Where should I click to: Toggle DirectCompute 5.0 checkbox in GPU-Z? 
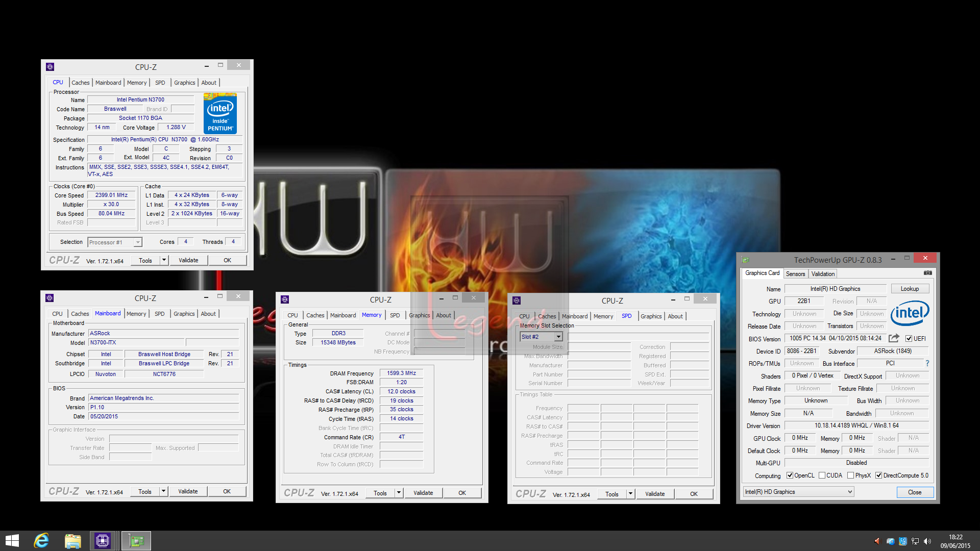[879, 475]
